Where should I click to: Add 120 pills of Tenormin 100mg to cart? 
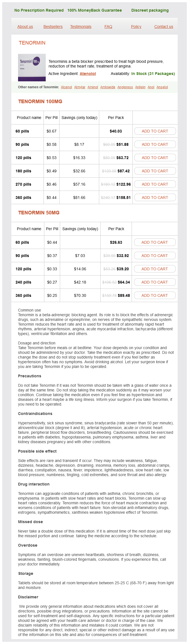155,158
